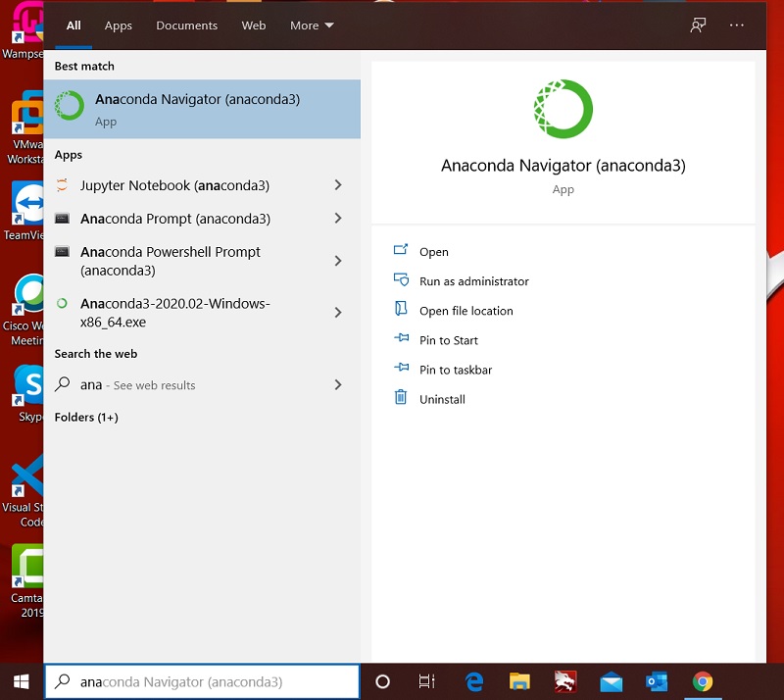Image resolution: width=784 pixels, height=700 pixels.
Task: Click the Open action icon
Action: point(401,249)
